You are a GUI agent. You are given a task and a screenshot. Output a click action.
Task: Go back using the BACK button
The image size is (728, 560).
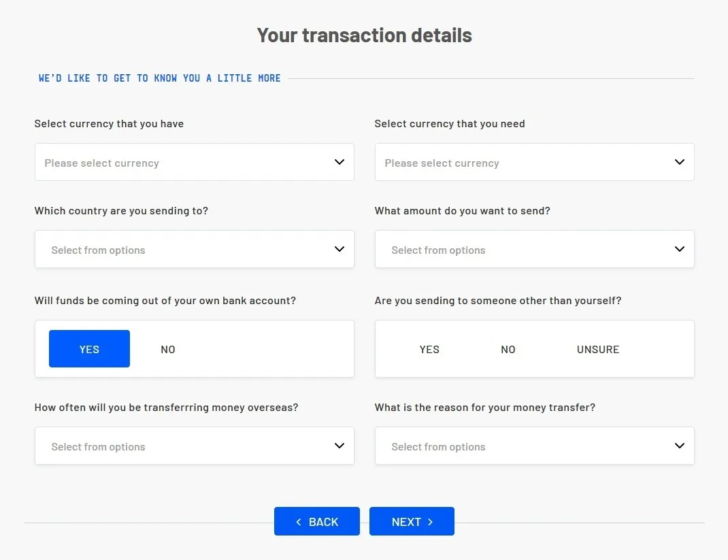317,522
